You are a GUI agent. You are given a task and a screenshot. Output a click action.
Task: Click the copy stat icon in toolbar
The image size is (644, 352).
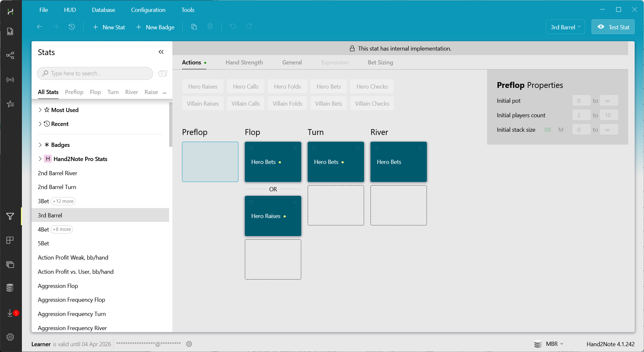point(194,27)
